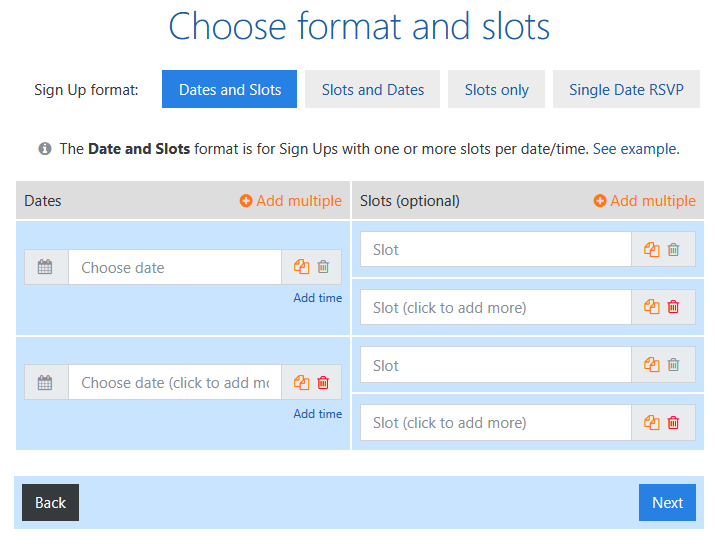Open calendar icon for second date field

(x=45, y=382)
